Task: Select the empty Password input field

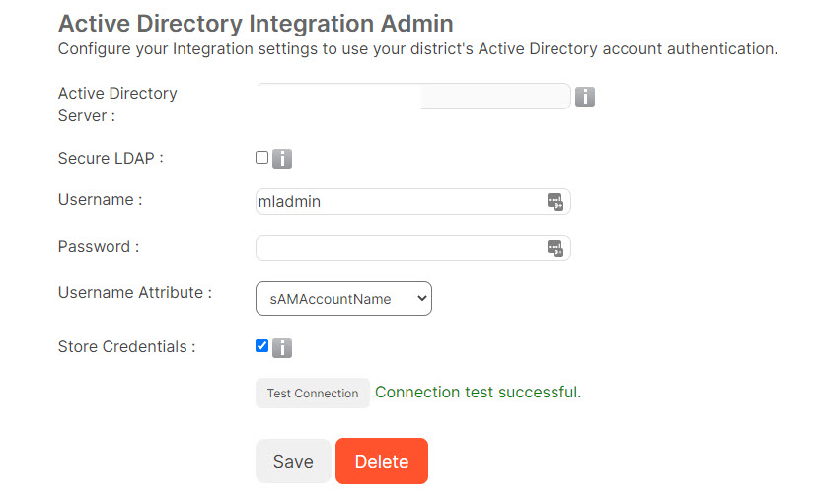Action: [413, 249]
